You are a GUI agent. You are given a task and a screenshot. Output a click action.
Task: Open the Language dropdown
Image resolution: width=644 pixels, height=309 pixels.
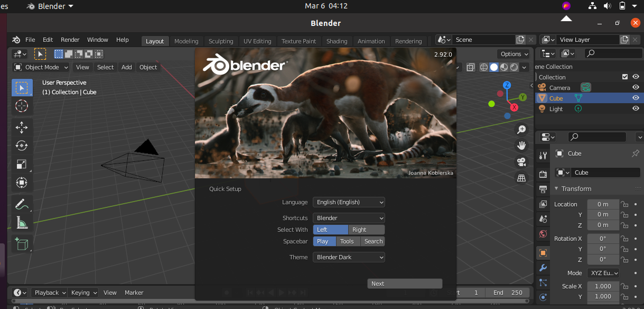pos(349,202)
